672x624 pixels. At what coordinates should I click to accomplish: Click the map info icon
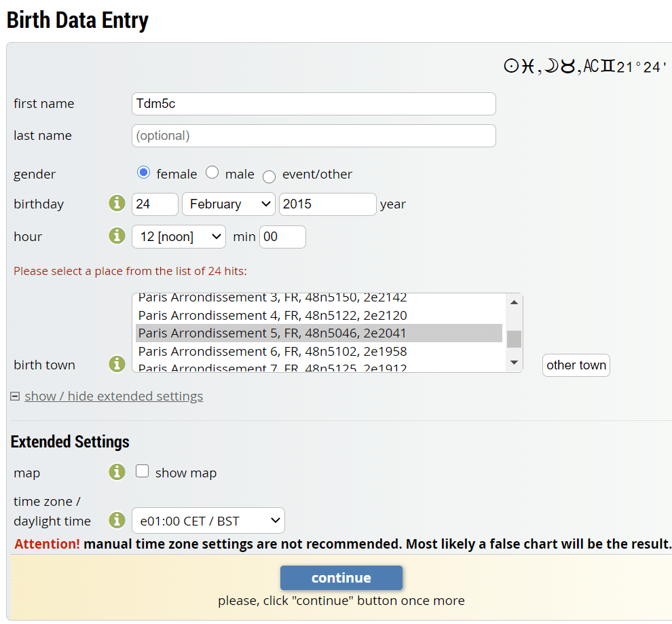coord(117,472)
